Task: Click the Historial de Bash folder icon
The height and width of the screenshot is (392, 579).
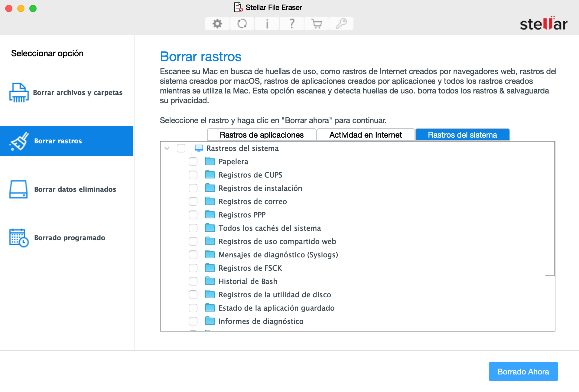Action: [210, 281]
